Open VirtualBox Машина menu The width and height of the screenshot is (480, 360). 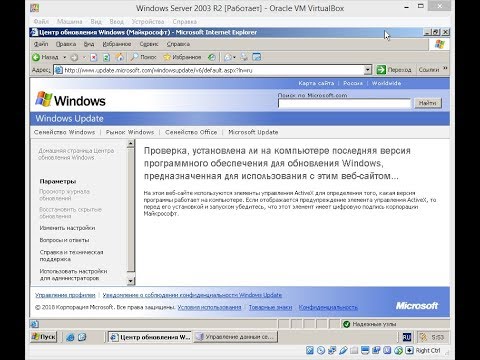pyautogui.click(x=69, y=22)
